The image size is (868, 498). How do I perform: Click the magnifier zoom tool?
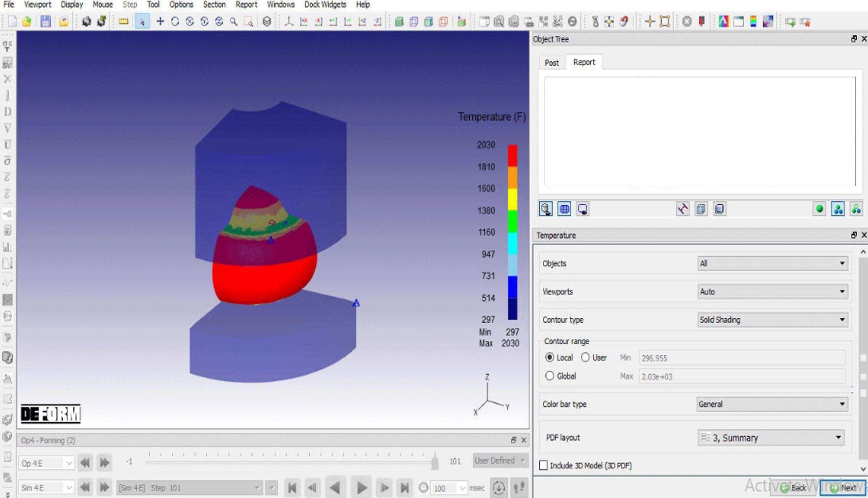point(234,22)
